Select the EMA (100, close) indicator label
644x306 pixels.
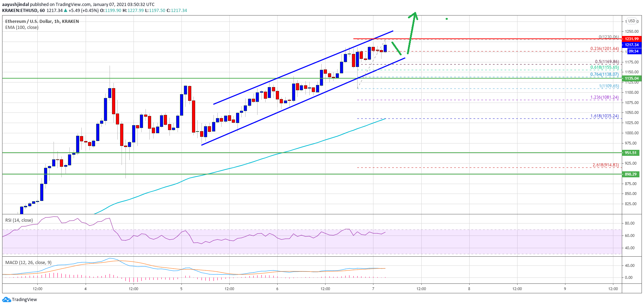[x=22, y=27]
